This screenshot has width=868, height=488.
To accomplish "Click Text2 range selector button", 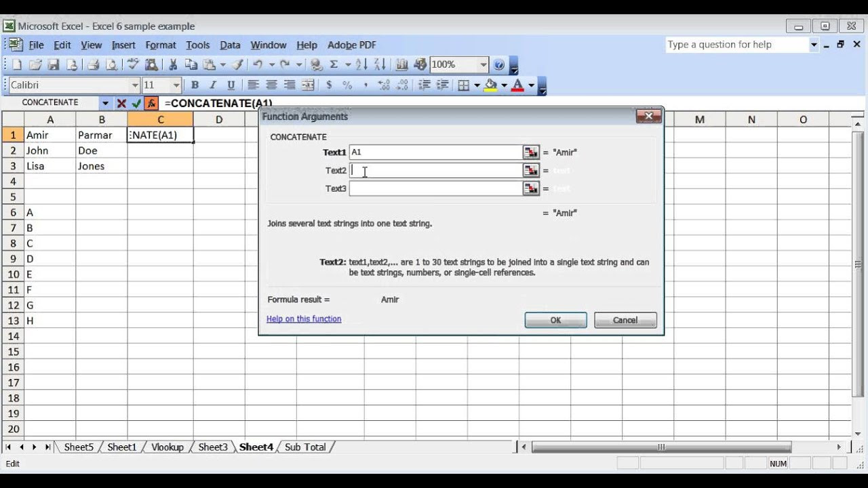I will 531,171.
